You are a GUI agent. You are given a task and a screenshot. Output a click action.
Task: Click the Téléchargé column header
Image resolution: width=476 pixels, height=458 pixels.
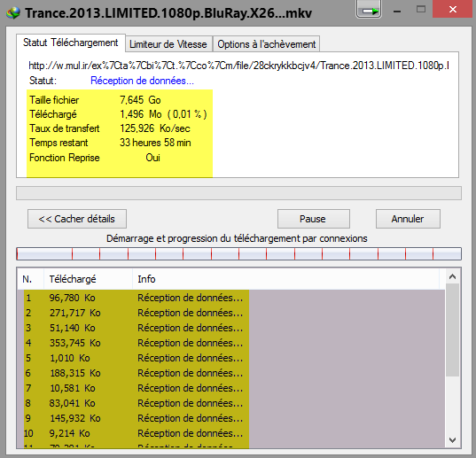[88, 279]
